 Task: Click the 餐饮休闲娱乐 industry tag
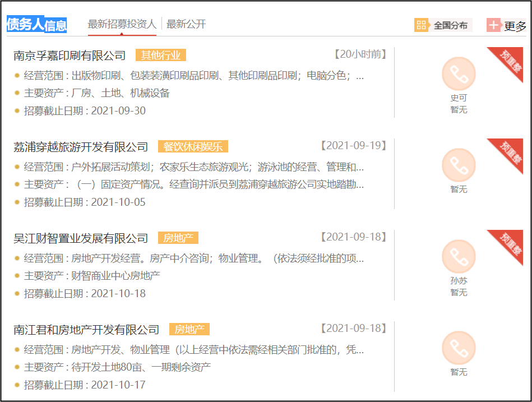point(193,146)
